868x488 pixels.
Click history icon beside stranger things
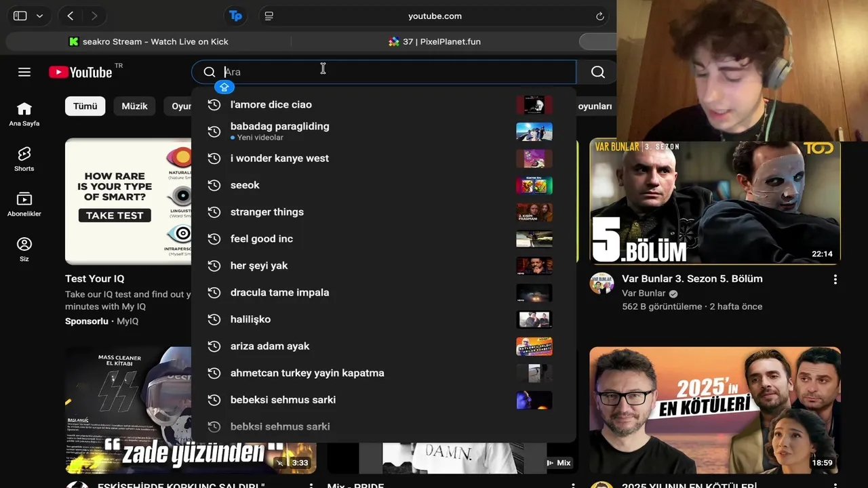[x=214, y=211]
